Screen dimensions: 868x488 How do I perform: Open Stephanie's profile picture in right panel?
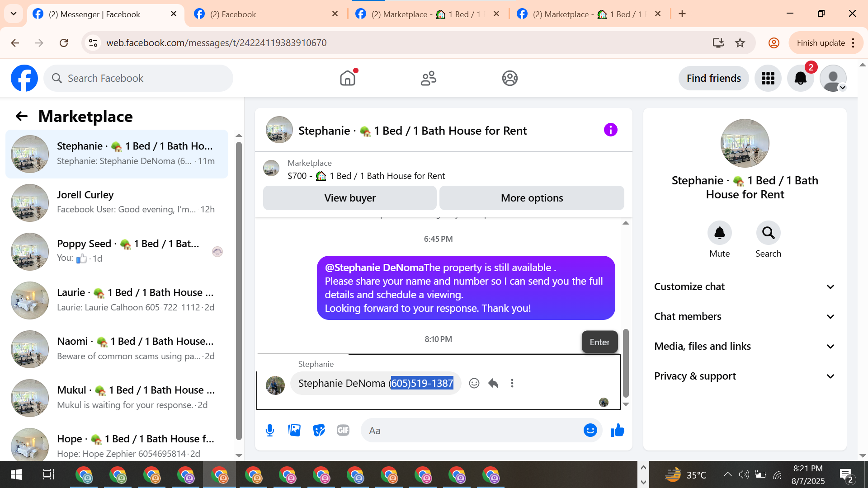(745, 143)
